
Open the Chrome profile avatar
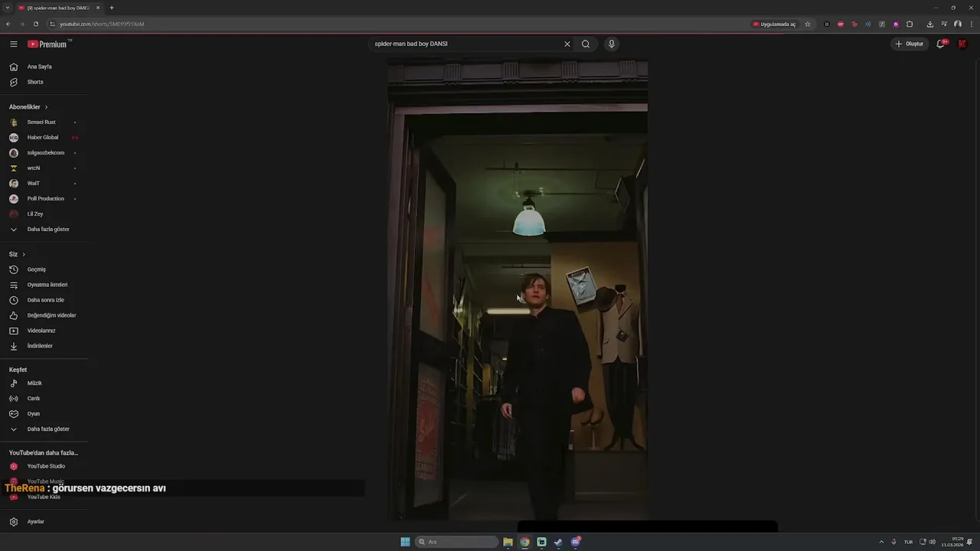tap(958, 24)
